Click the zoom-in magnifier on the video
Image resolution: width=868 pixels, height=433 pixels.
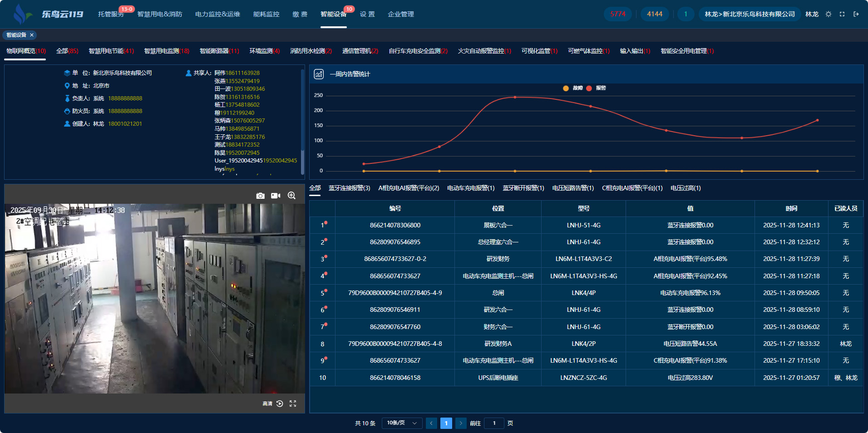coord(291,196)
